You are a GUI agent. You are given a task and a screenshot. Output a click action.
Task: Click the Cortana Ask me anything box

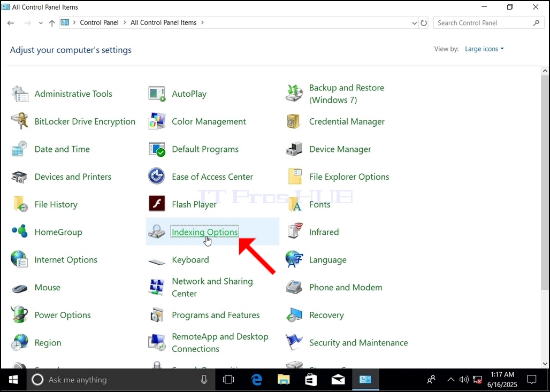(x=121, y=379)
